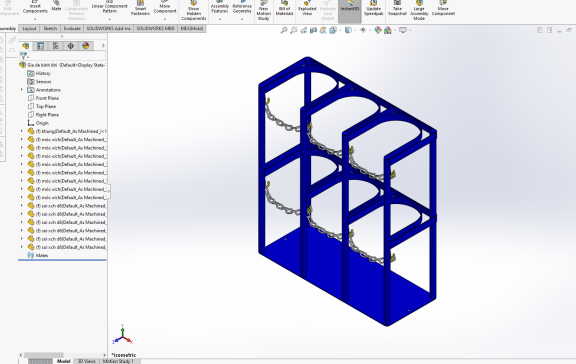The width and height of the screenshot is (576, 364).
Task: Expand the Annotations folder in the tree
Action: pos(21,90)
